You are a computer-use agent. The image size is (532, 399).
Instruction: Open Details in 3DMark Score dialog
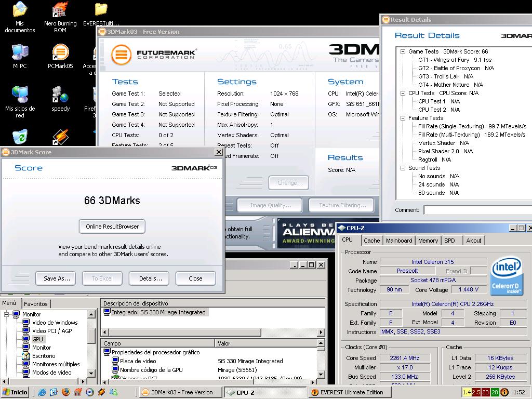149,278
